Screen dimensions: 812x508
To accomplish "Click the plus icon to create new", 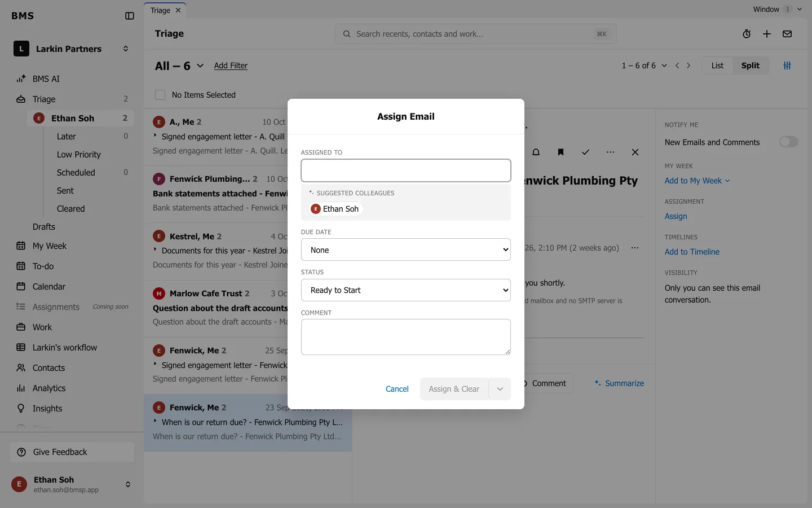I will pos(767,34).
